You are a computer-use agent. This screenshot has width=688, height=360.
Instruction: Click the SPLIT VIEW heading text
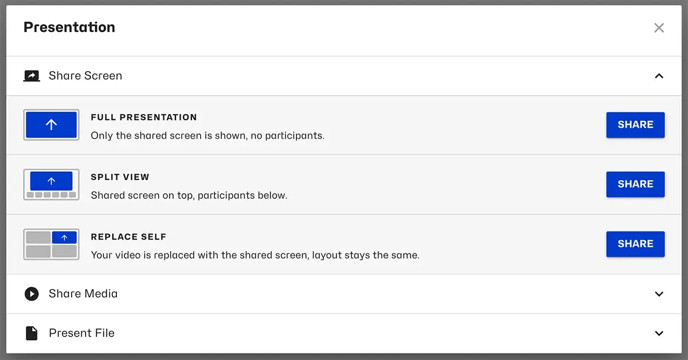coord(120,177)
